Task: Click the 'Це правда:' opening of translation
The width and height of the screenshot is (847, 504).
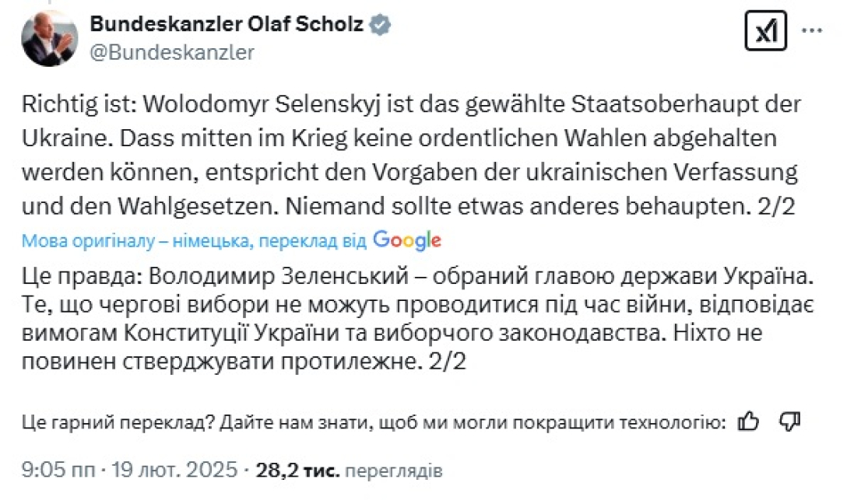Action: 77,276
